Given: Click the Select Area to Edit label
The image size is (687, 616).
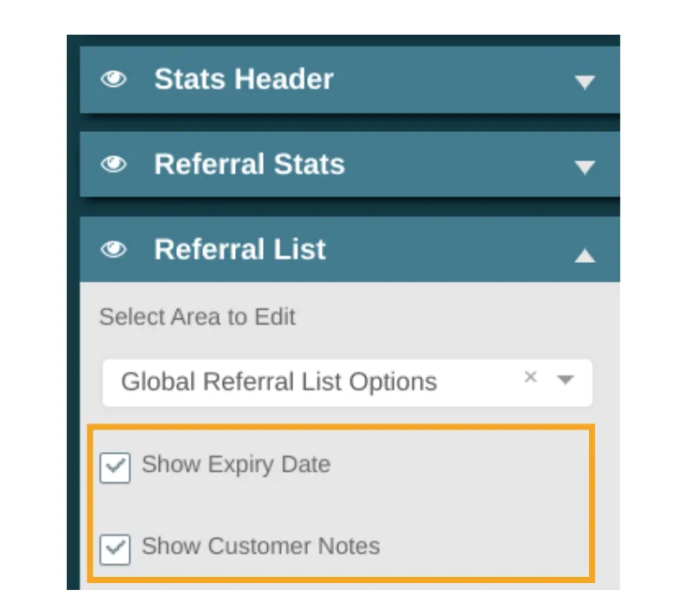Looking at the screenshot, I should tap(198, 317).
